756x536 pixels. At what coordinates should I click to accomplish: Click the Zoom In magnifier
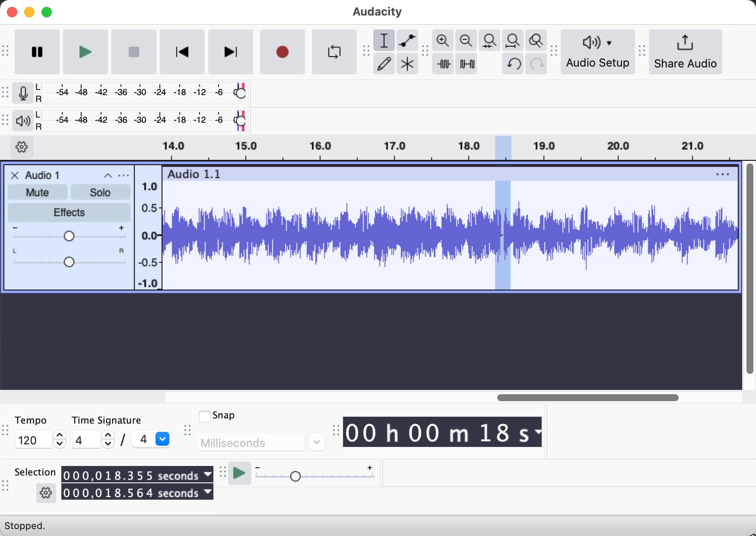pyautogui.click(x=443, y=41)
